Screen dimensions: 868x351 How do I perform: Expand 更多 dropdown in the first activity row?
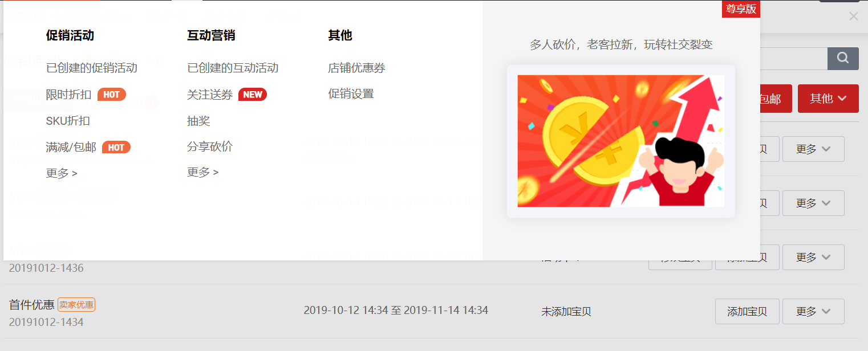click(813, 149)
